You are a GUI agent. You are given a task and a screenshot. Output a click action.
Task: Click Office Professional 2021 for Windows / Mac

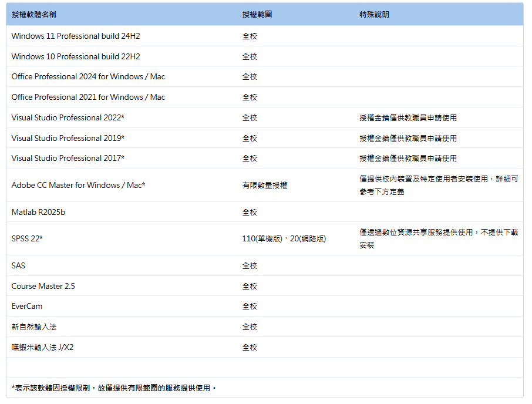click(88, 97)
